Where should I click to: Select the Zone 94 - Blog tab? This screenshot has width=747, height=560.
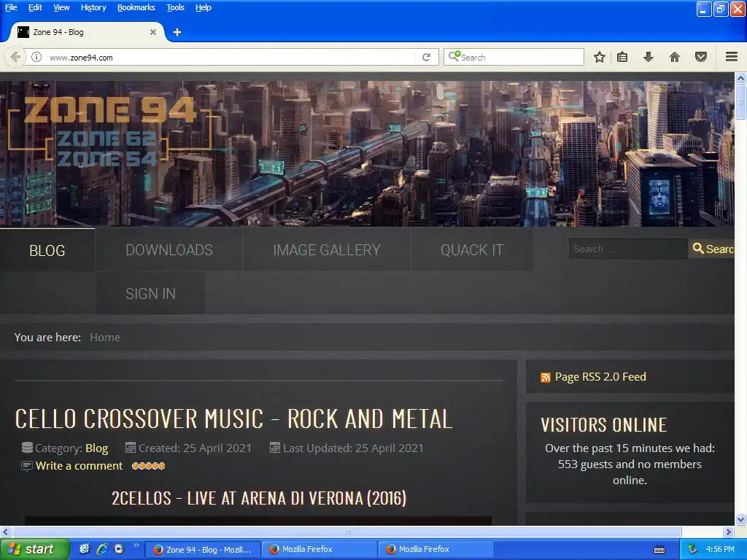(86, 32)
